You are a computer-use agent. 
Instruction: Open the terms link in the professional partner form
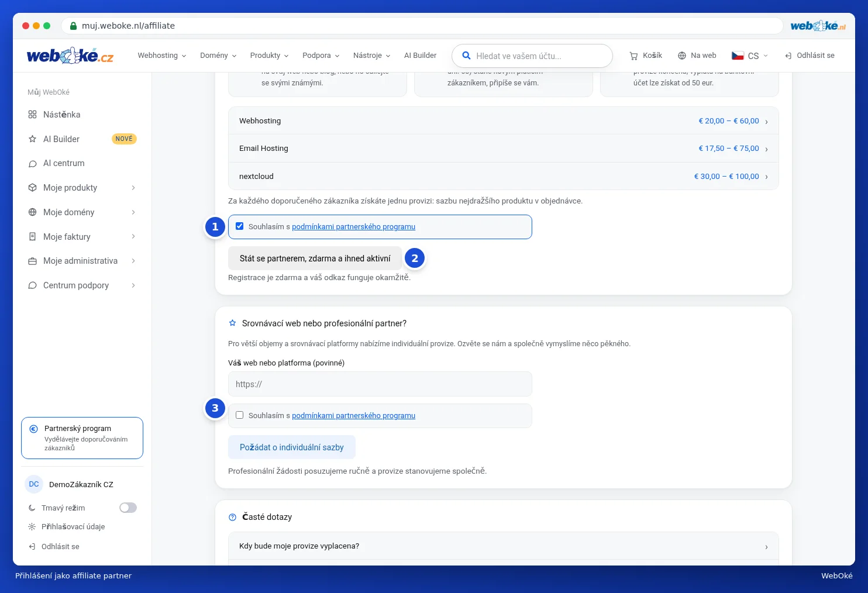click(353, 416)
